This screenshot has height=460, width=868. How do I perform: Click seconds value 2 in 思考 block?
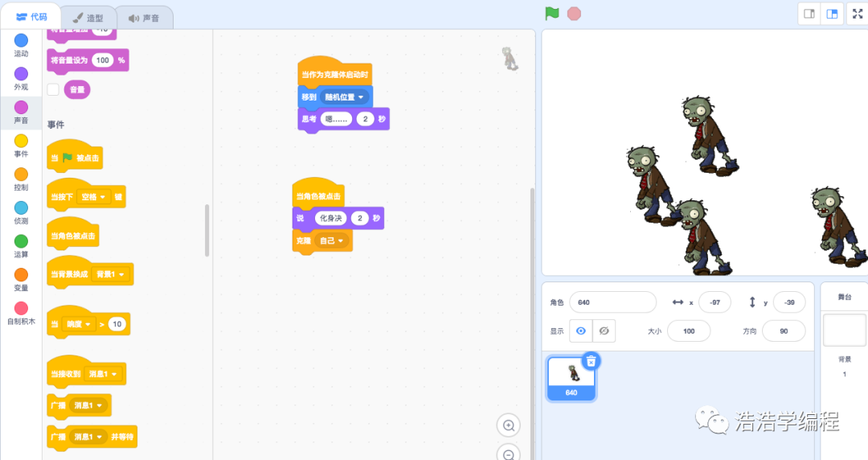click(365, 118)
